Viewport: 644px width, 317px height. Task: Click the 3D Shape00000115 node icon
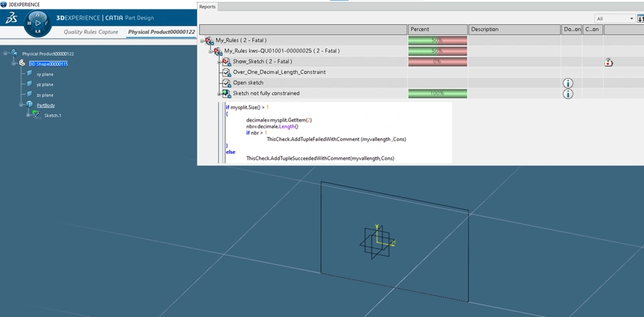click(x=21, y=63)
